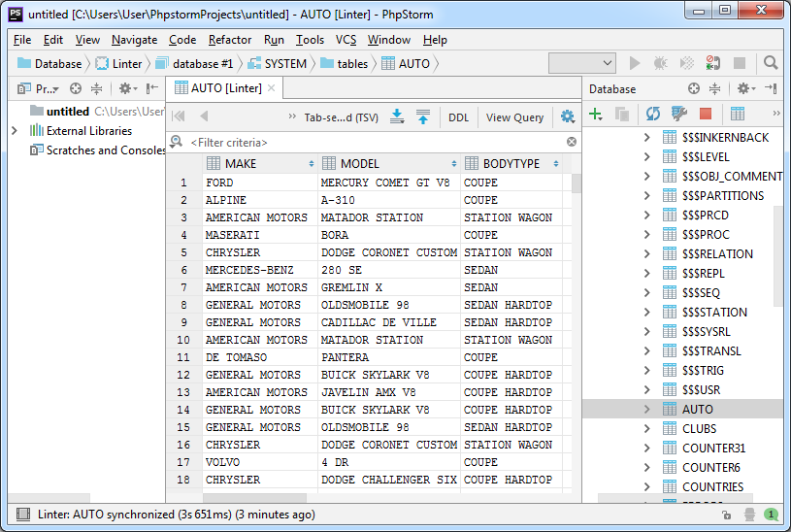Image resolution: width=791 pixels, height=532 pixels.
Task: Expand the External Libraries tree node
Action: [15, 131]
